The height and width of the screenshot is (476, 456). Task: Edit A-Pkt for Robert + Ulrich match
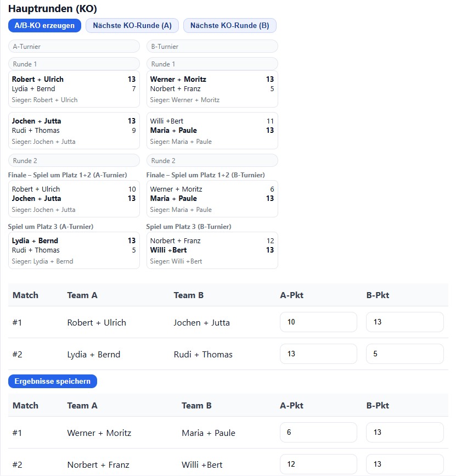(x=318, y=322)
